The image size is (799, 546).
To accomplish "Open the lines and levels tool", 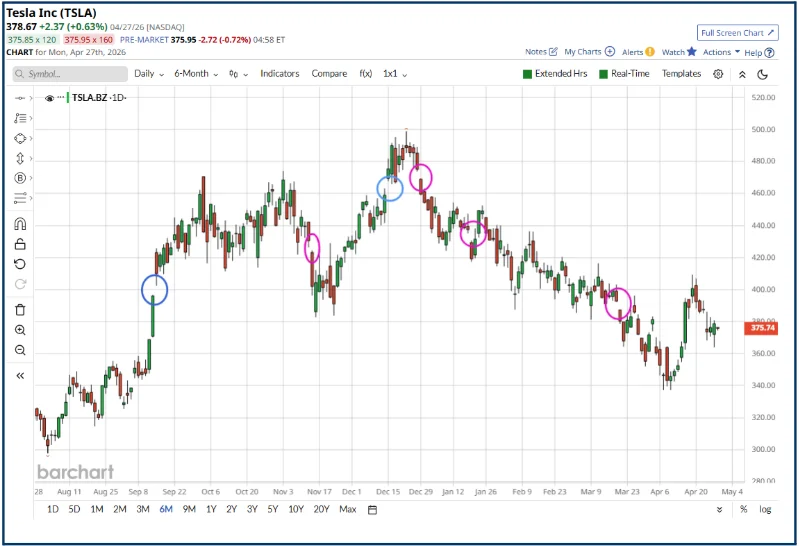I will [x=20, y=198].
